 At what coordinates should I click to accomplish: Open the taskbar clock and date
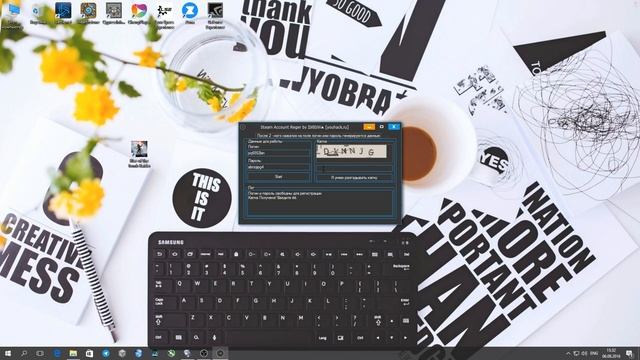pos(611,353)
